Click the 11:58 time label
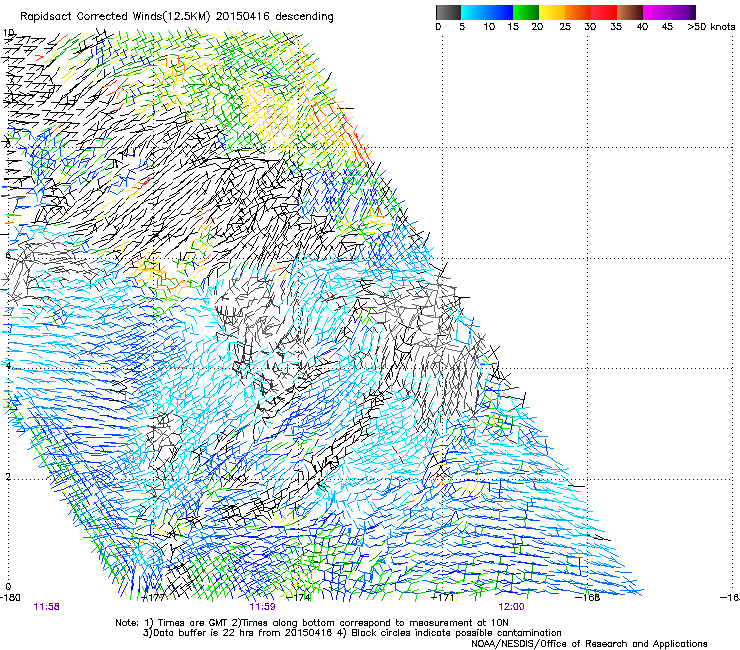Image resolution: width=740 pixels, height=650 pixels. pos(46,607)
